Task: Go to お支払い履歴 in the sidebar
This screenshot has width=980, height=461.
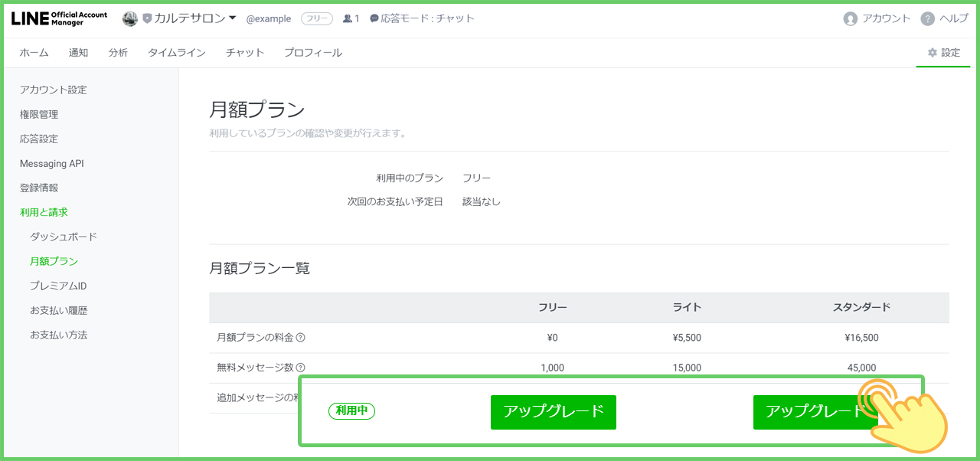Action: tap(59, 310)
